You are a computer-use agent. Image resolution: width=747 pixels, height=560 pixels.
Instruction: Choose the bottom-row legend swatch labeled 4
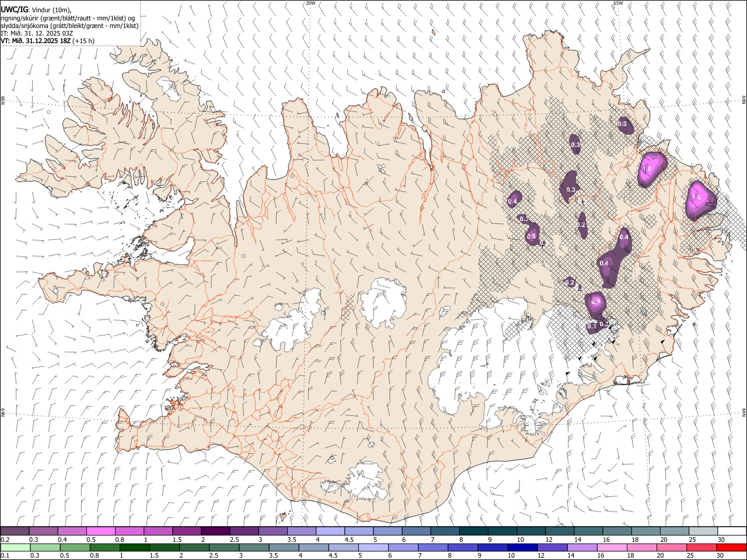pos(313,547)
